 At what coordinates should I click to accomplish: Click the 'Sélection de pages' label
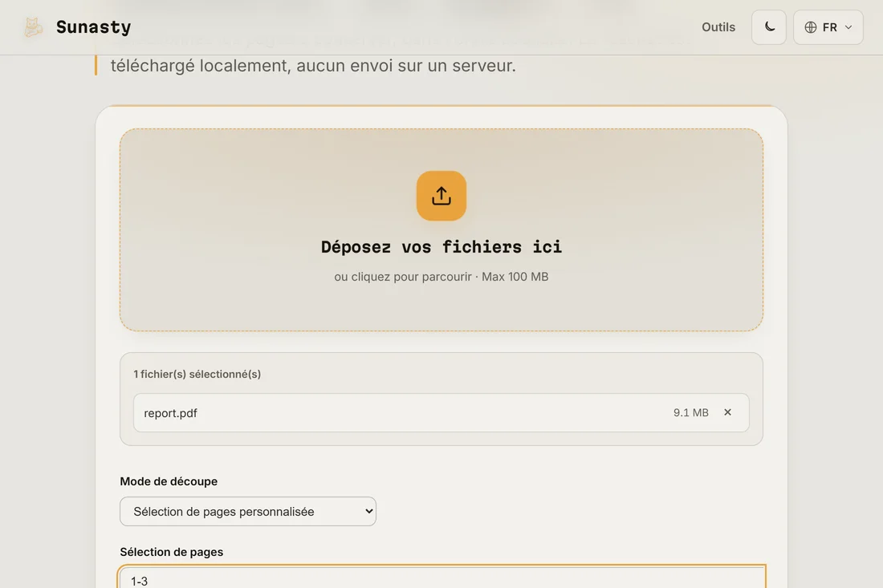(x=171, y=552)
